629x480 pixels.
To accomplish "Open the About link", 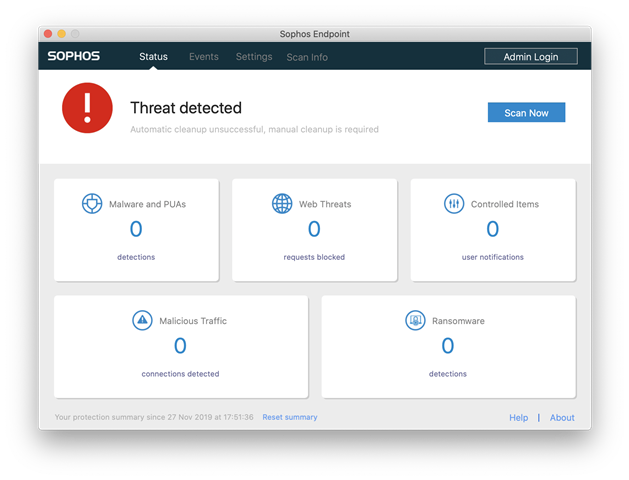I will pos(562,417).
